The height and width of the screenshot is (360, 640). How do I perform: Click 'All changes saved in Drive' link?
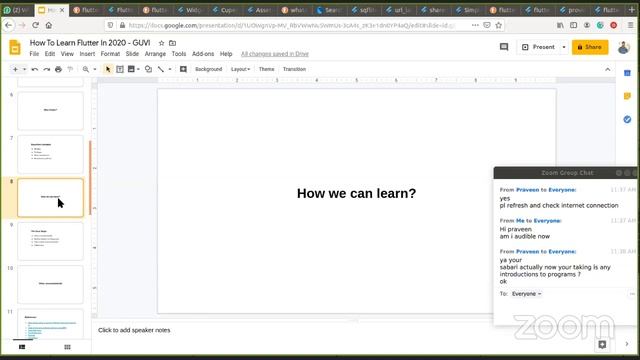coord(275,54)
